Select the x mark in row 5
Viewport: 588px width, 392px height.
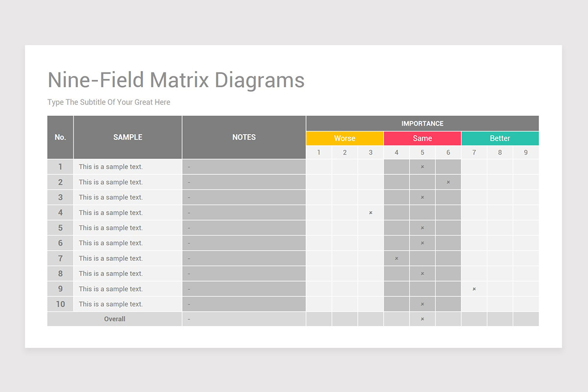point(422,228)
